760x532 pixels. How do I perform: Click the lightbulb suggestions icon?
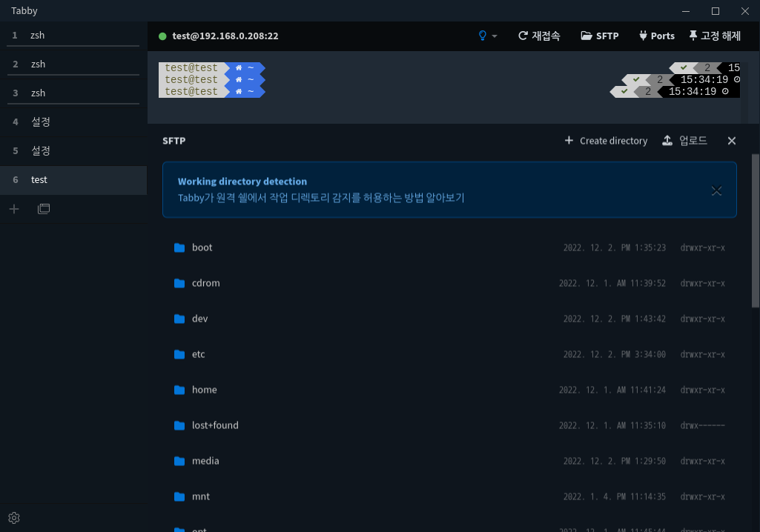(x=481, y=36)
